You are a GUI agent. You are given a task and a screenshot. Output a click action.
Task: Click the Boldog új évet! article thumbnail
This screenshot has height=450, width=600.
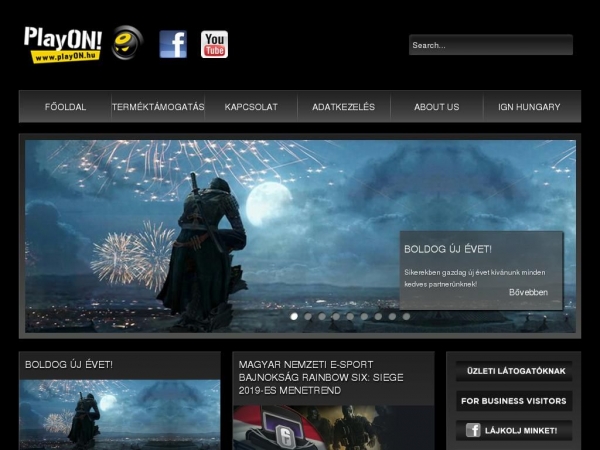pos(120,414)
